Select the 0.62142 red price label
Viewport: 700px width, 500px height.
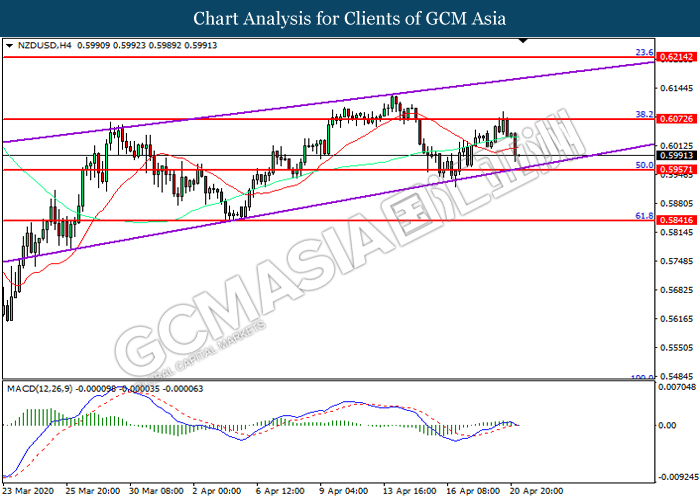677,57
